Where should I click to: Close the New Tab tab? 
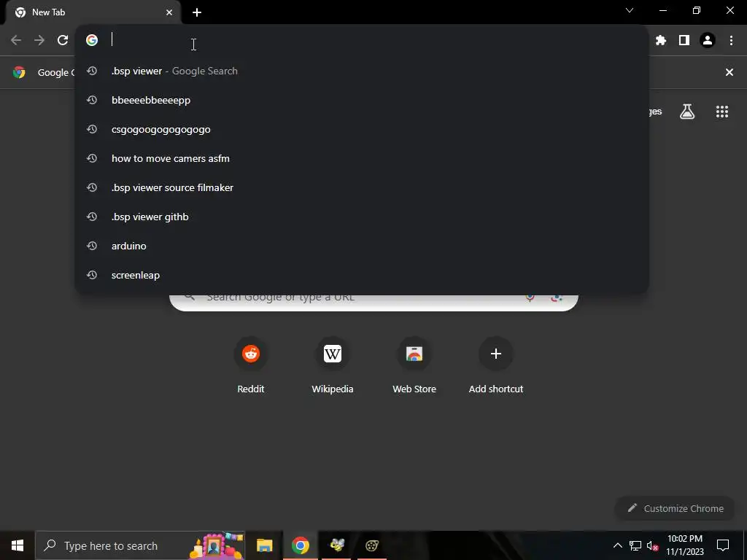click(x=169, y=12)
